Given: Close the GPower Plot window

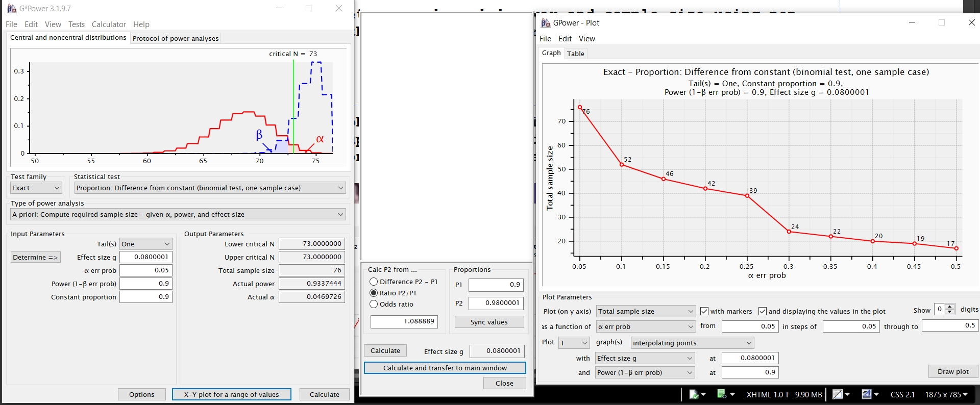Looking at the screenshot, I should tap(971, 22).
